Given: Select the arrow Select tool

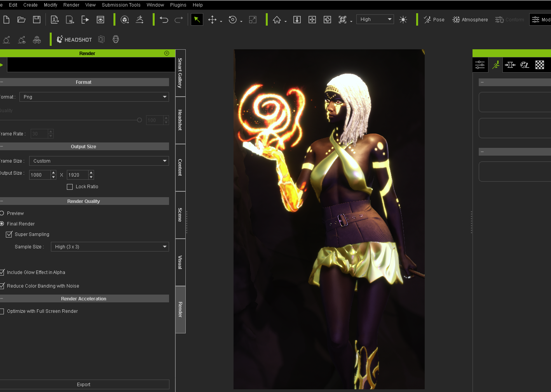Looking at the screenshot, I should 197,20.
